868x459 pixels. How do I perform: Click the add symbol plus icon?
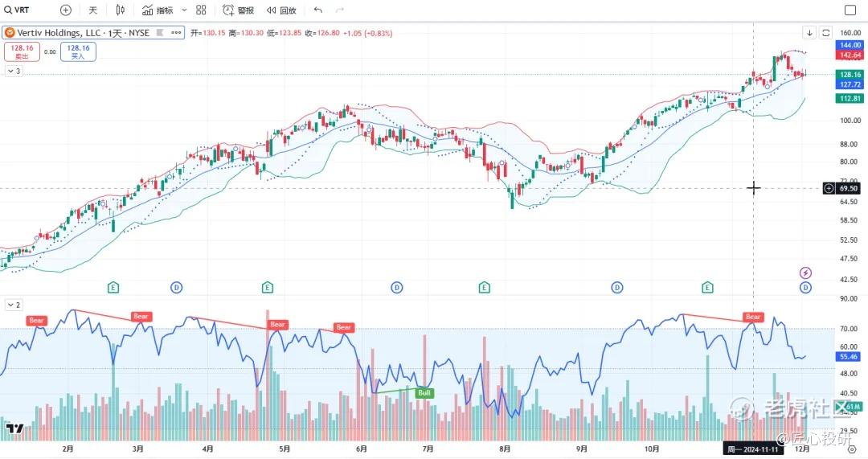pyautogui.click(x=66, y=10)
